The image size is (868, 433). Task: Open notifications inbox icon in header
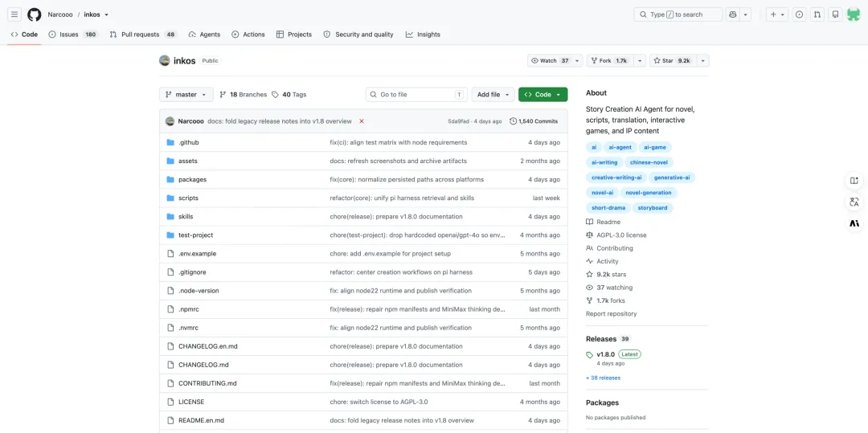click(x=835, y=14)
